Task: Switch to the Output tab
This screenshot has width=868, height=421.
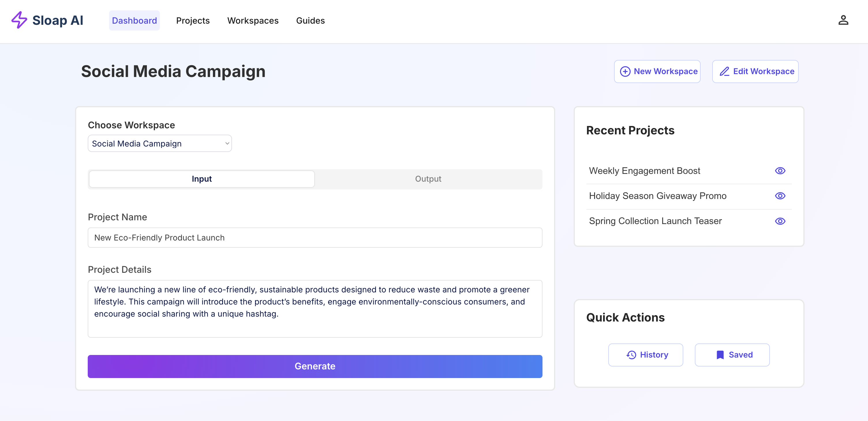Action: [x=428, y=179]
